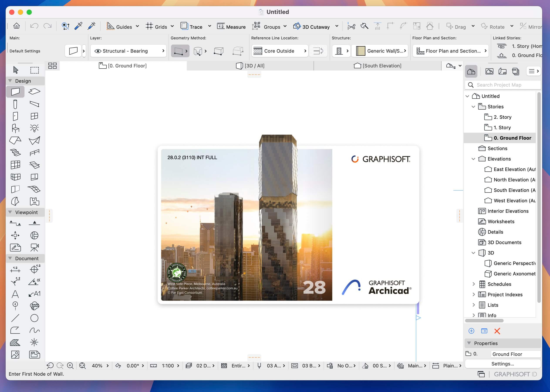550x392 pixels.
Task: Open the Layout Book navigator tab
Action: point(502,71)
